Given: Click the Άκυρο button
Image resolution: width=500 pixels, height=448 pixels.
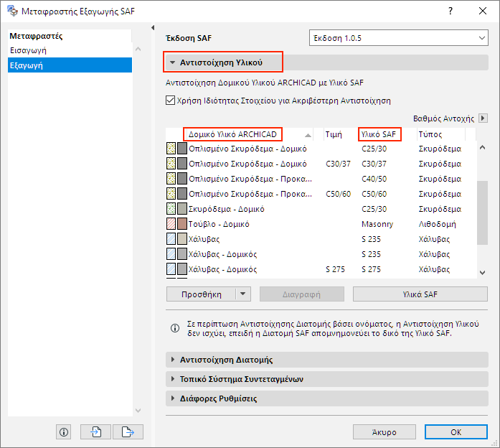Looking at the screenshot, I should point(385,432).
